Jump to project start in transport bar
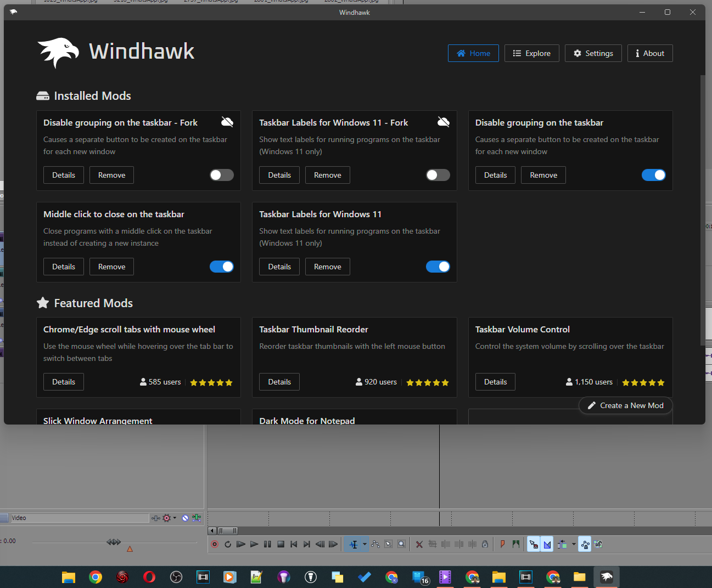This screenshot has height=588, width=712. click(x=294, y=544)
